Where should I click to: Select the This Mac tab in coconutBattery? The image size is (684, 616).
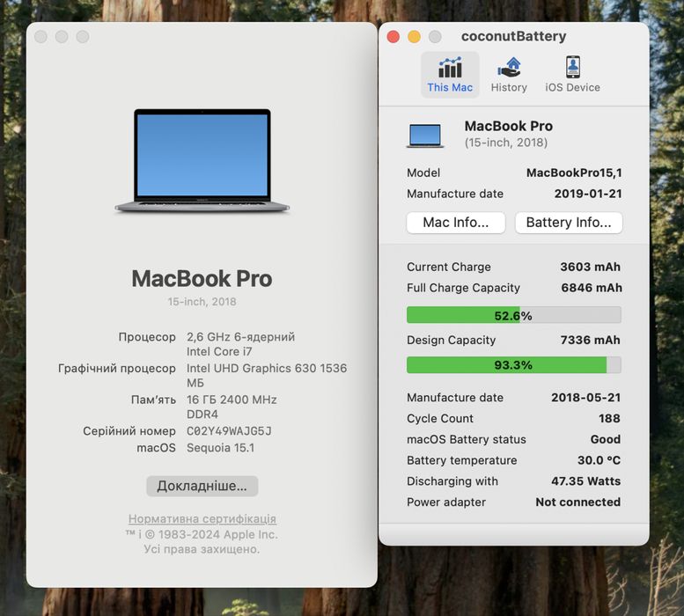[x=450, y=75]
